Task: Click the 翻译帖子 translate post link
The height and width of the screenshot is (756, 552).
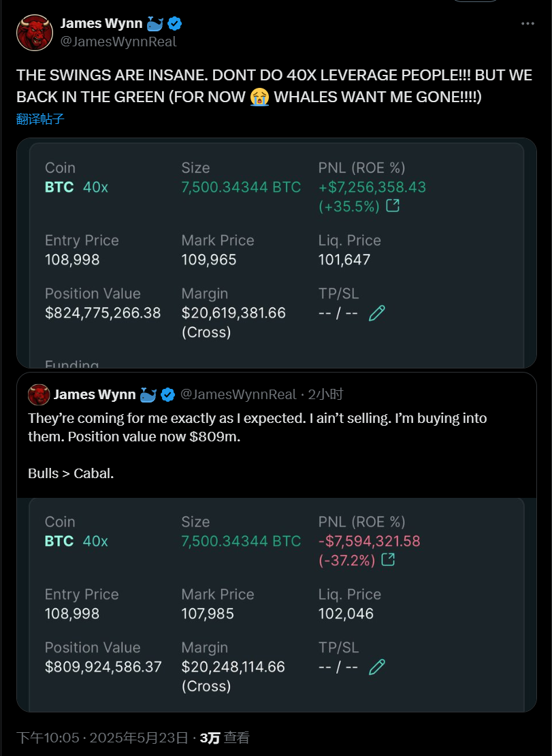Action: pos(40,119)
